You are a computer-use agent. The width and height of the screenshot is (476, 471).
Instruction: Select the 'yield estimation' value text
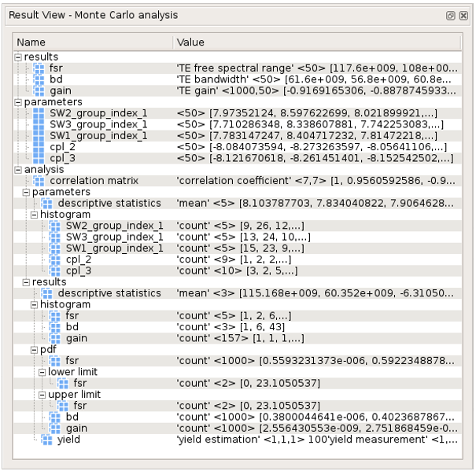[x=317, y=440]
